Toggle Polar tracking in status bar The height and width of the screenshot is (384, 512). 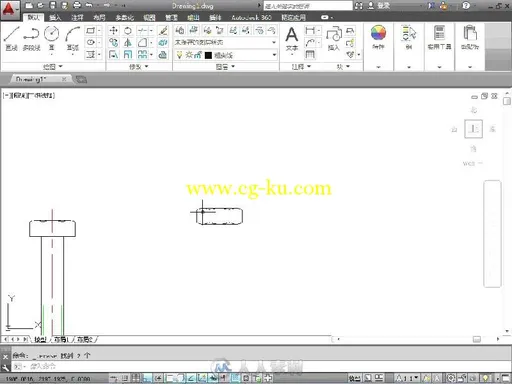158,378
